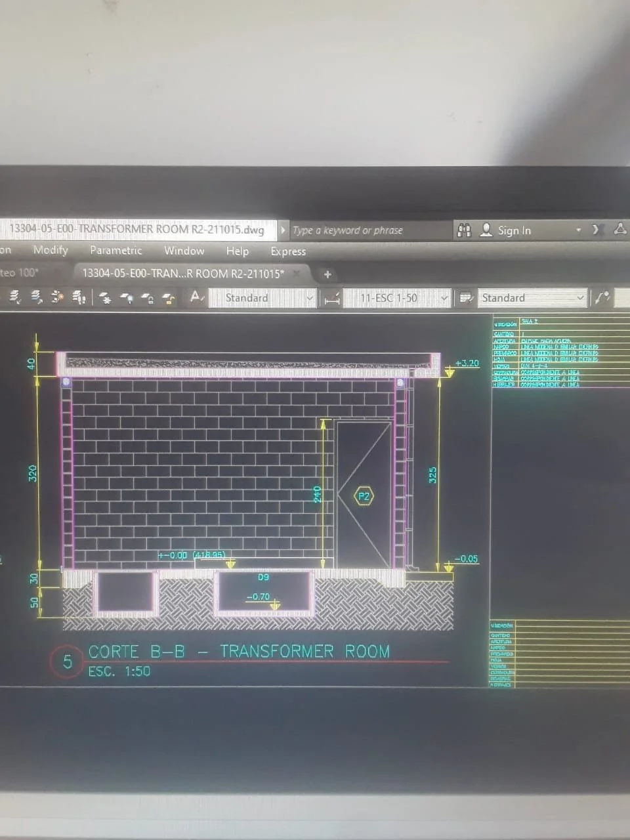Select the '-0.70' elevation text
The width and height of the screenshot is (630, 840).
click(258, 597)
